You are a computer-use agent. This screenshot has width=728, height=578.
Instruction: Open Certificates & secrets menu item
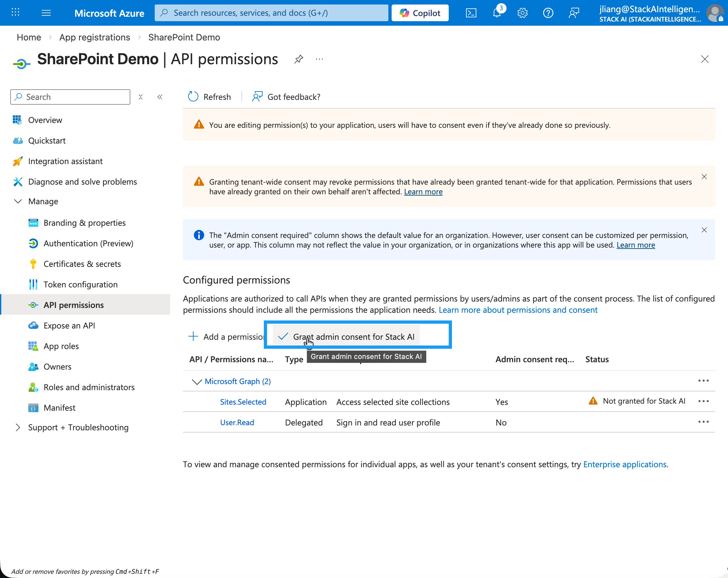[82, 264]
